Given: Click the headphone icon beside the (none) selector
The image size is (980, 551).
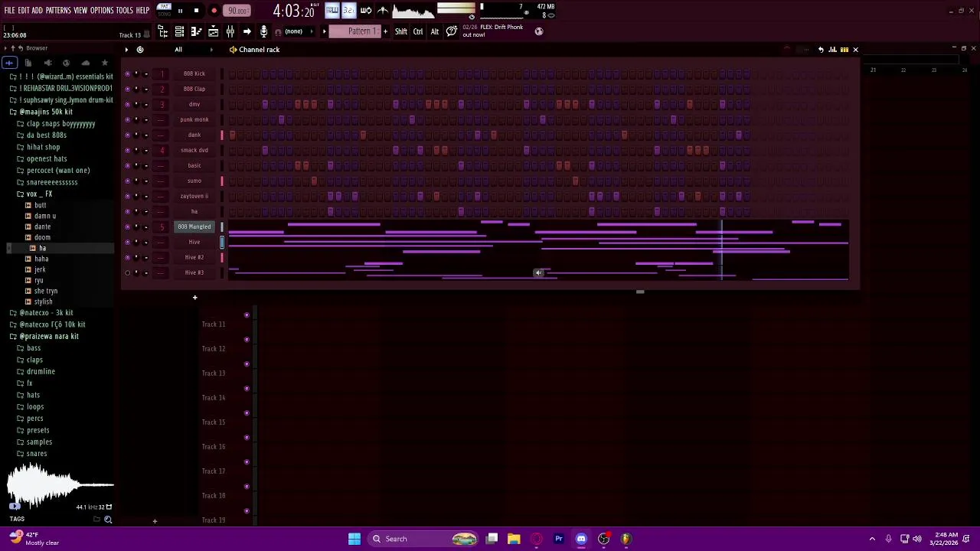Looking at the screenshot, I should tap(277, 31).
